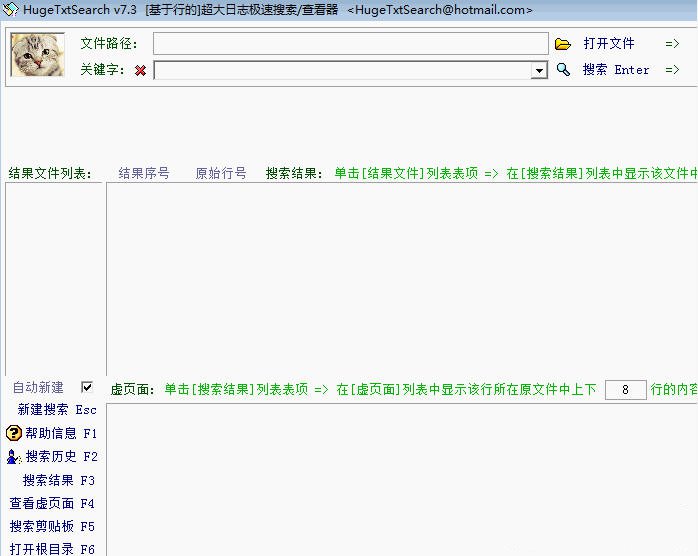Click the context line count field showing 8
698x556 pixels.
pos(625,390)
